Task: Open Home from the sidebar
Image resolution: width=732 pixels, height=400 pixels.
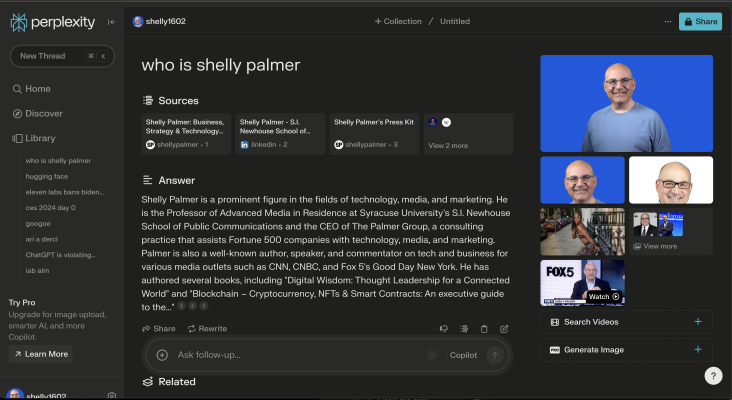Action: [38, 89]
